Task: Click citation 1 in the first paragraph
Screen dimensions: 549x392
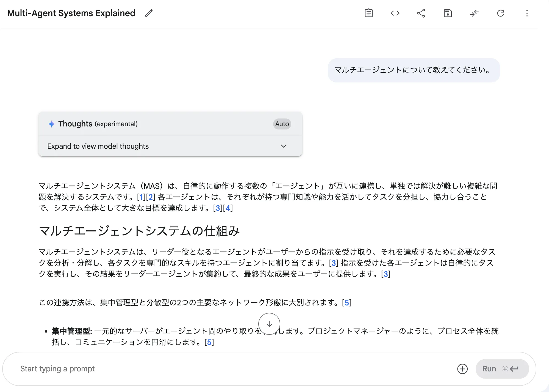Action: point(141,197)
